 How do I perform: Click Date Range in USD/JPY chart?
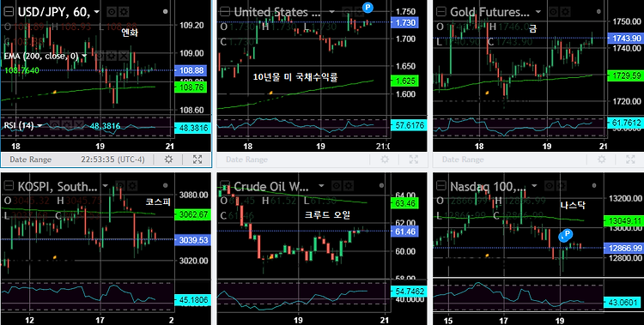[30, 159]
